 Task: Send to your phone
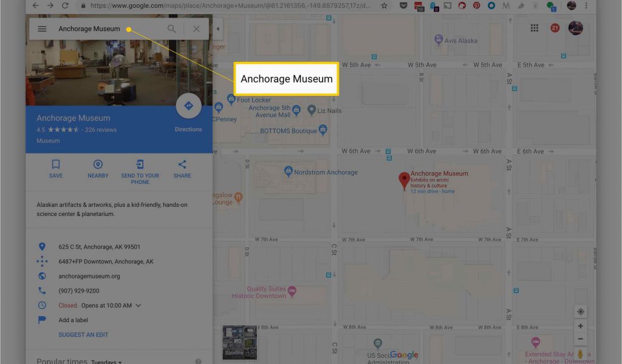pyautogui.click(x=140, y=172)
